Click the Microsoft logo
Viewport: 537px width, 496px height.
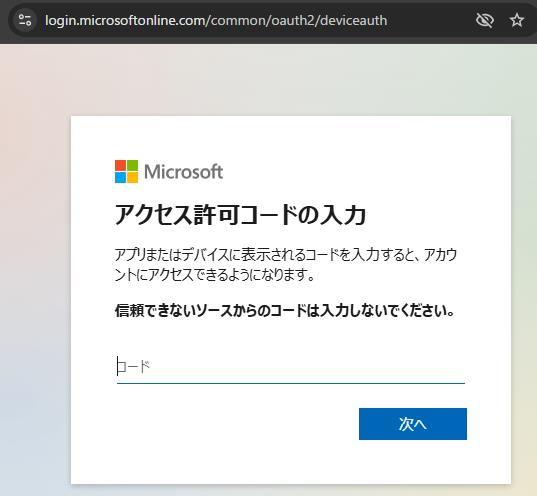(169, 172)
